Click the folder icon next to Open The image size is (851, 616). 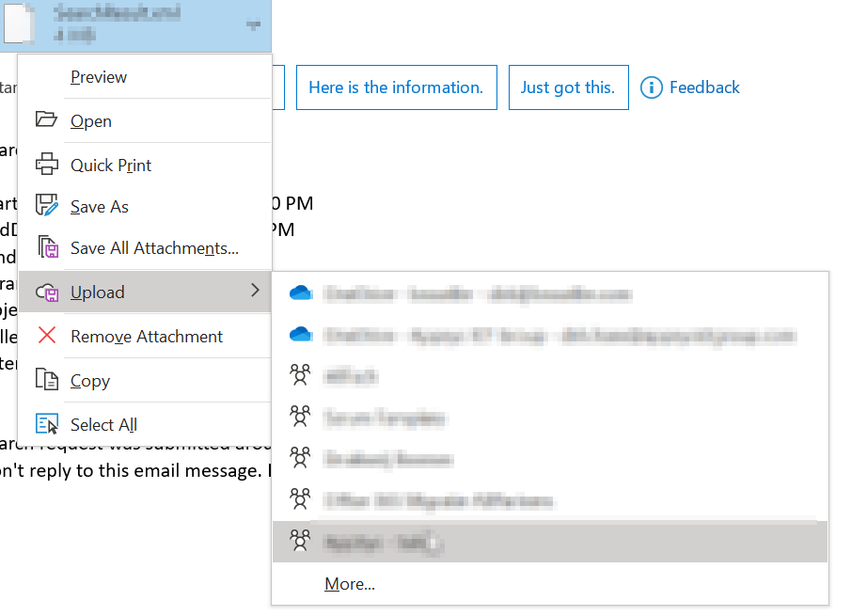pos(47,120)
